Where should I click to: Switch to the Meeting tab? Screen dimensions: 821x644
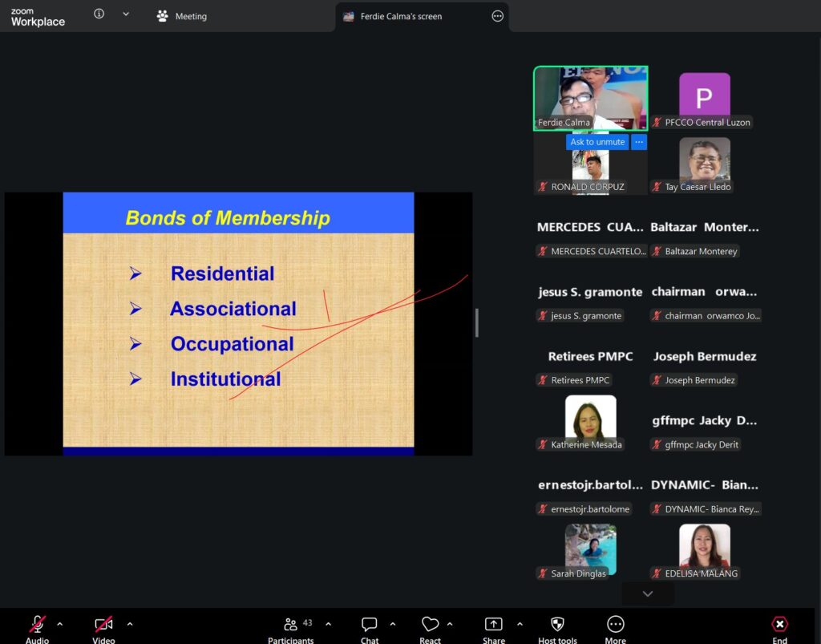[182, 16]
